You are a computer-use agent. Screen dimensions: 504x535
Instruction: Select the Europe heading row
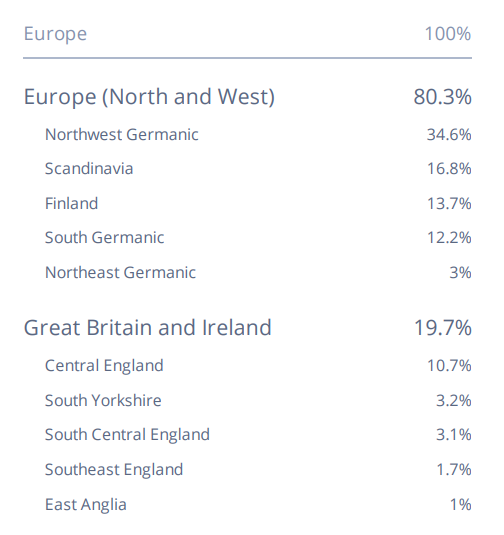pos(247,34)
